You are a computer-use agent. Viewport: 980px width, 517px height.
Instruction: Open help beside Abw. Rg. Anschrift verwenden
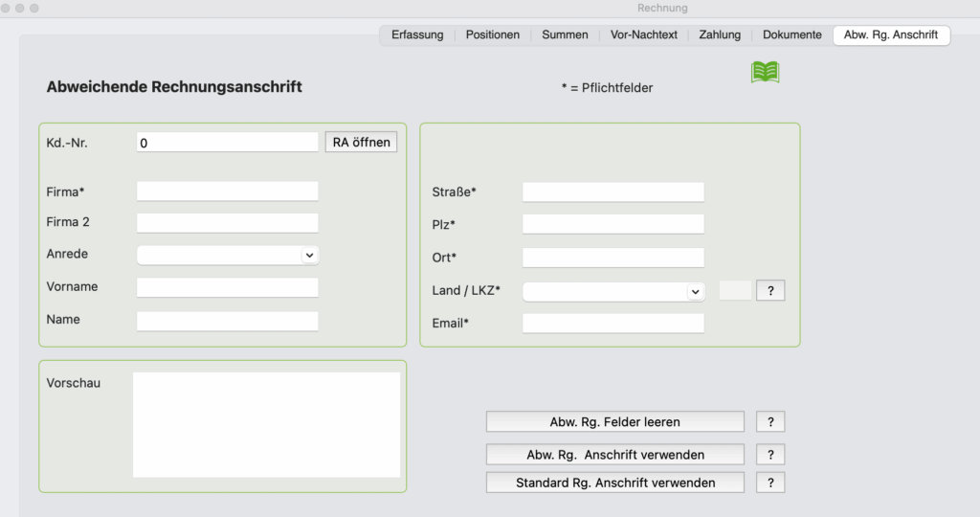click(x=770, y=455)
